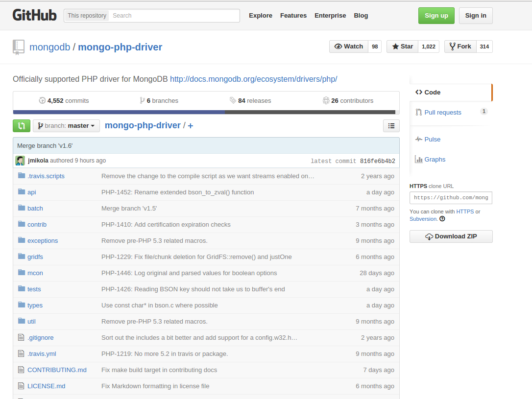Click the forks count 314
The width and height of the screenshot is (532, 399).
click(x=484, y=47)
